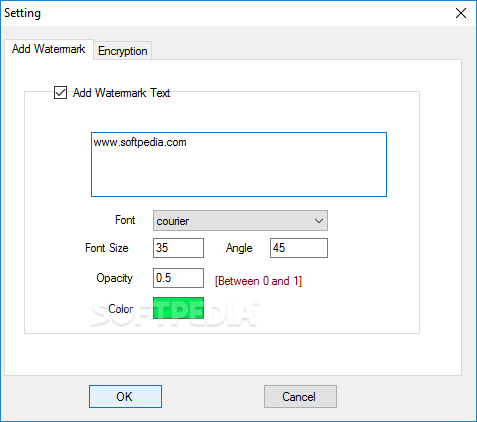Select the Add Watermark tab
477x422 pixels.
click(x=49, y=49)
